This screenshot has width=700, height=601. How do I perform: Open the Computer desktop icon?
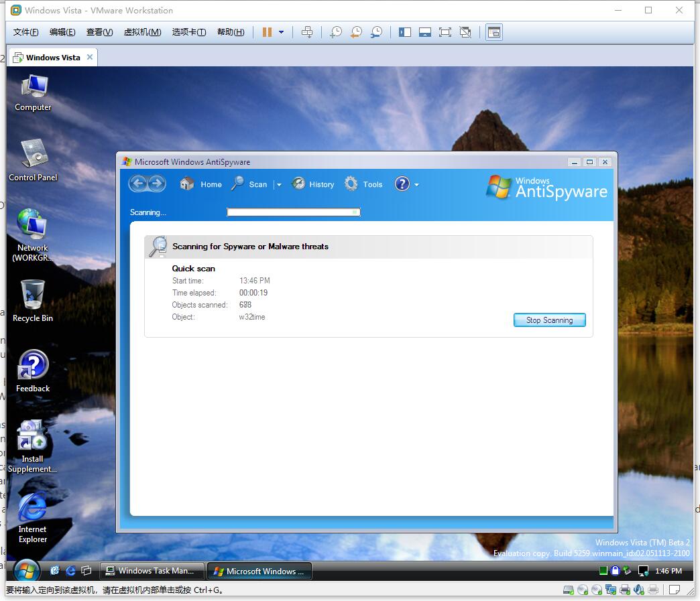[33, 93]
